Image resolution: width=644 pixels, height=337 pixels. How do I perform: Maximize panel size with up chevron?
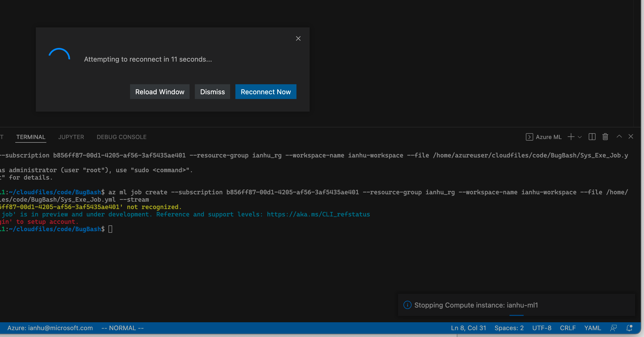619,136
